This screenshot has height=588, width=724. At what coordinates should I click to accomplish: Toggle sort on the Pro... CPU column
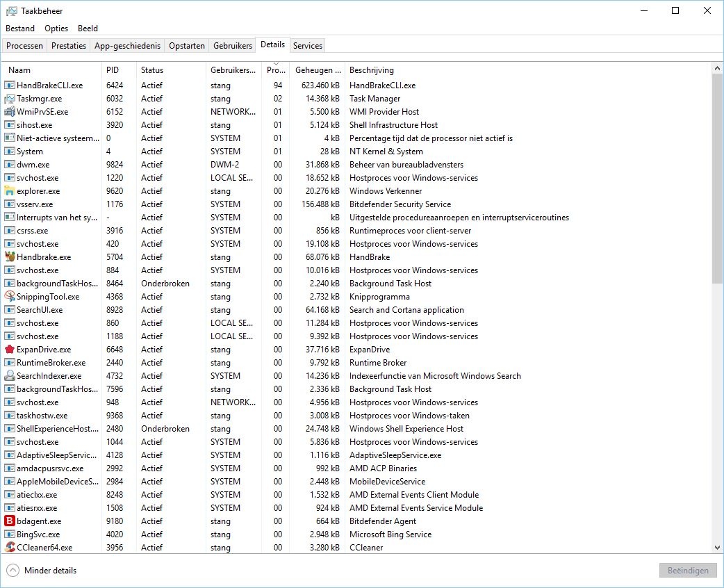[x=276, y=70]
